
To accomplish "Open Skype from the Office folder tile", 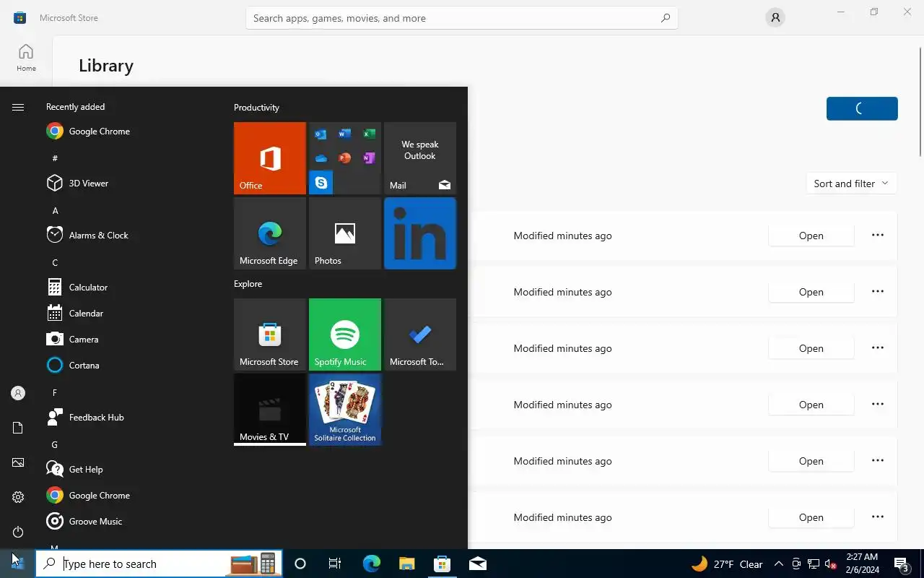I will [321, 183].
